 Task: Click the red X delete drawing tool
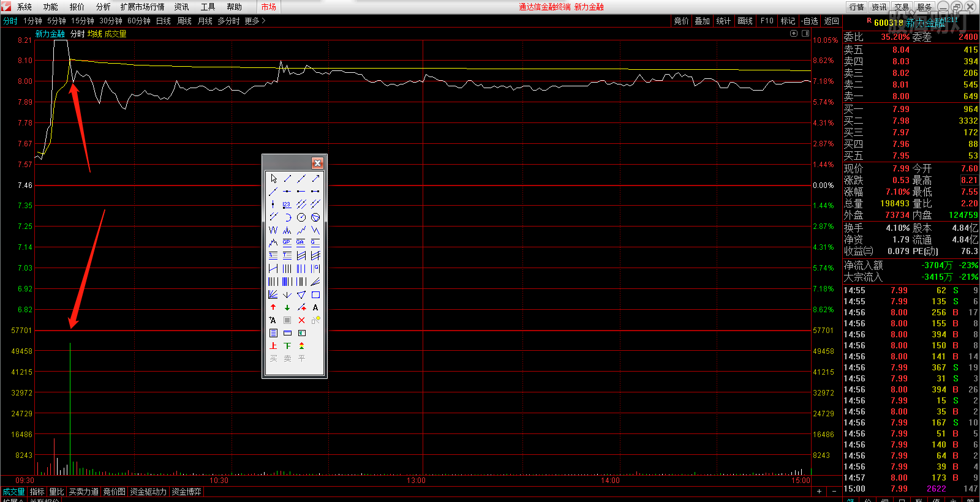(x=301, y=320)
